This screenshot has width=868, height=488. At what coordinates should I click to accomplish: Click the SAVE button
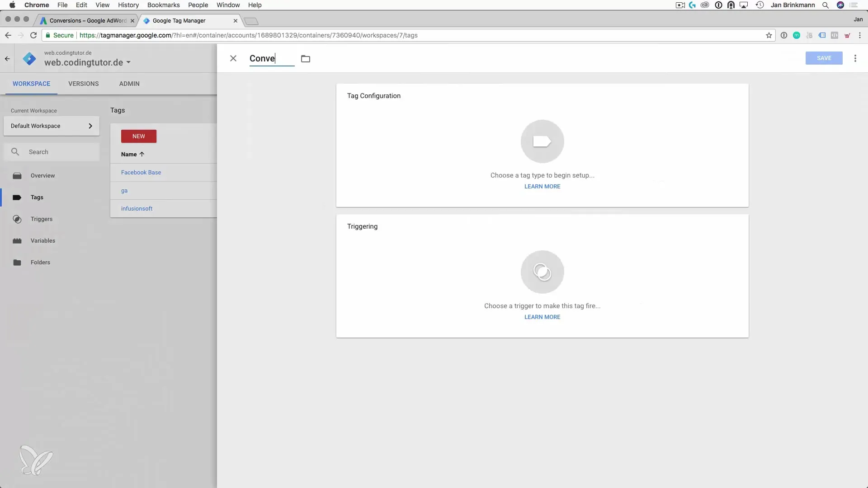[x=824, y=58]
